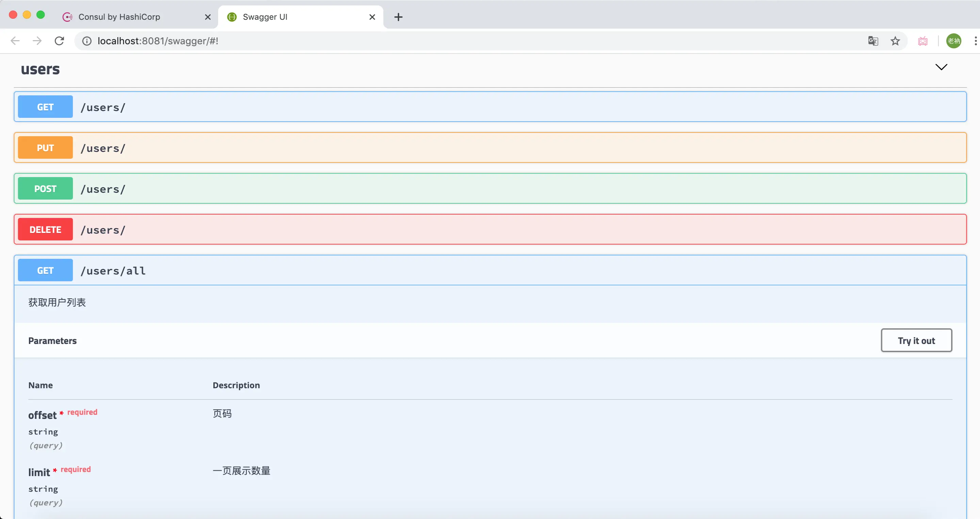The height and width of the screenshot is (519, 980).
Task: Expand the DELETE /users/ operation
Action: [490, 229]
